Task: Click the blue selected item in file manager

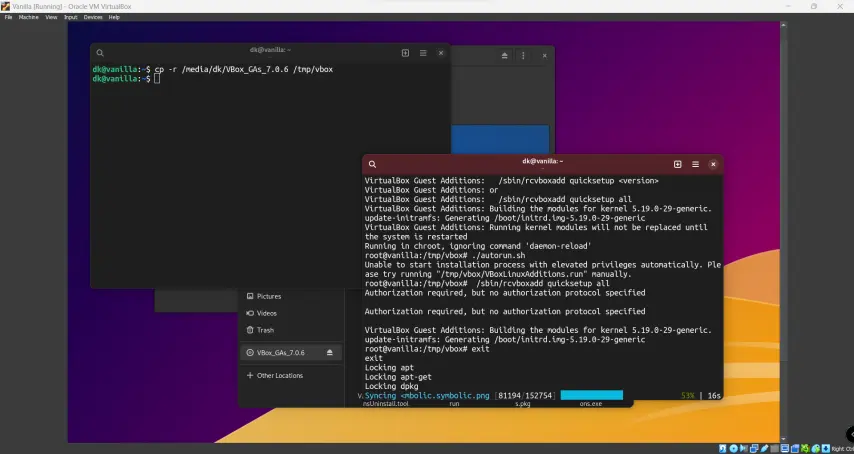Action: tap(500, 139)
